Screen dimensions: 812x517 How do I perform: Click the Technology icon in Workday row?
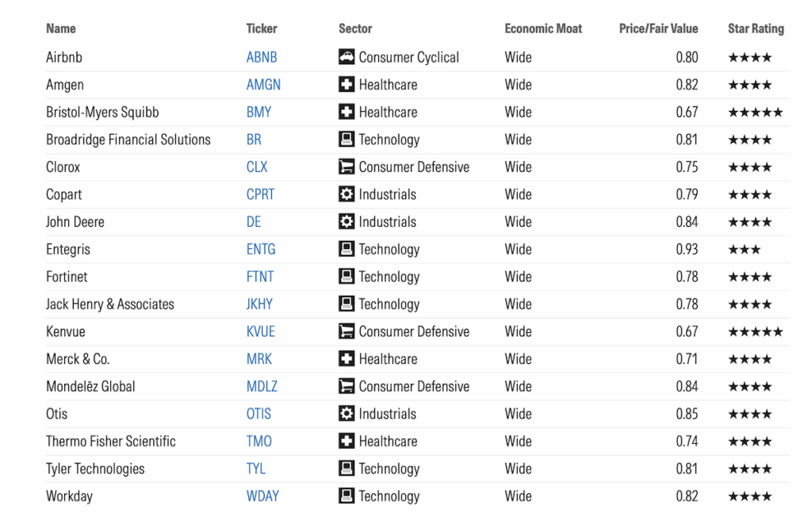pyautogui.click(x=347, y=496)
